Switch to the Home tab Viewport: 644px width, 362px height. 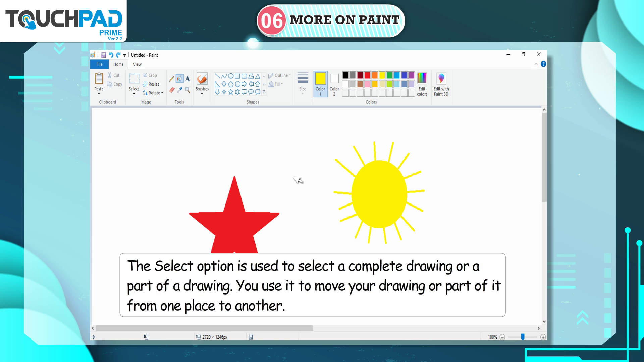click(x=118, y=64)
